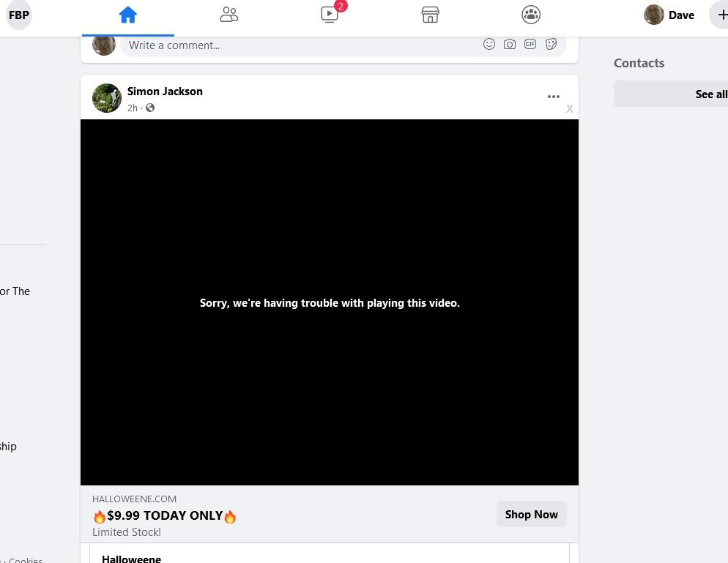
Task: Open Simon Jackson's profile name link
Action: 165,92
